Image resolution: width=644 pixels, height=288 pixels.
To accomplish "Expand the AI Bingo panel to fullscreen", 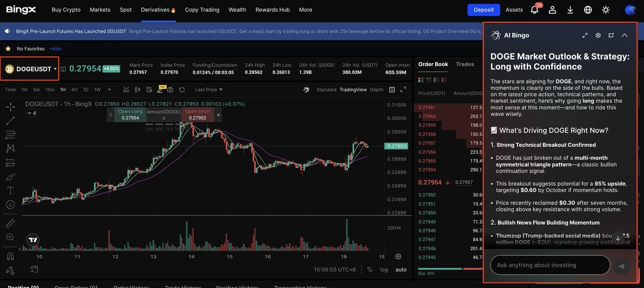I will pyautogui.click(x=585, y=35).
